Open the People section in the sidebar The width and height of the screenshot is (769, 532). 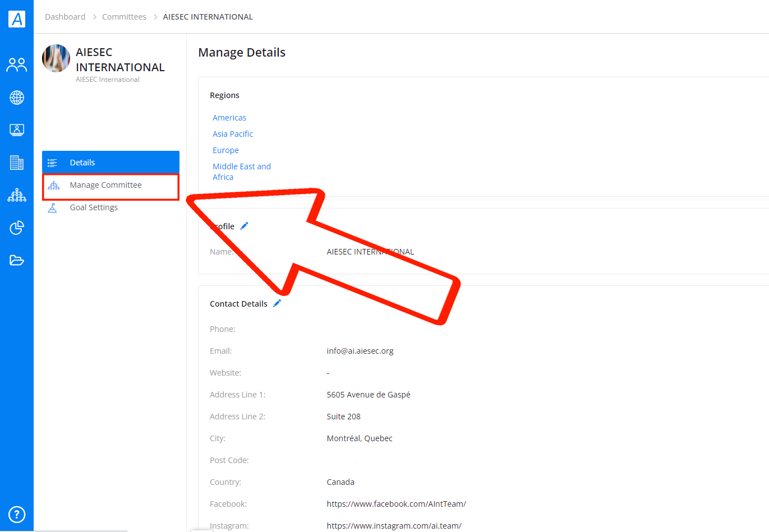[x=17, y=65]
